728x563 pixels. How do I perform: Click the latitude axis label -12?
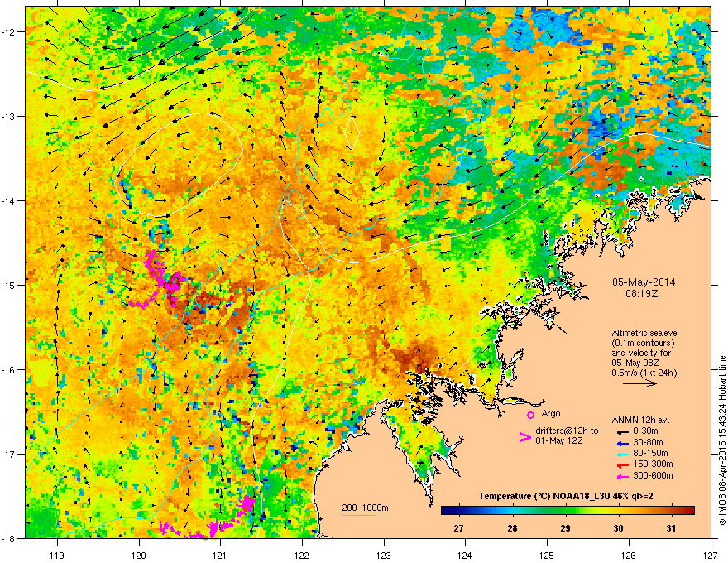pyautogui.click(x=9, y=31)
